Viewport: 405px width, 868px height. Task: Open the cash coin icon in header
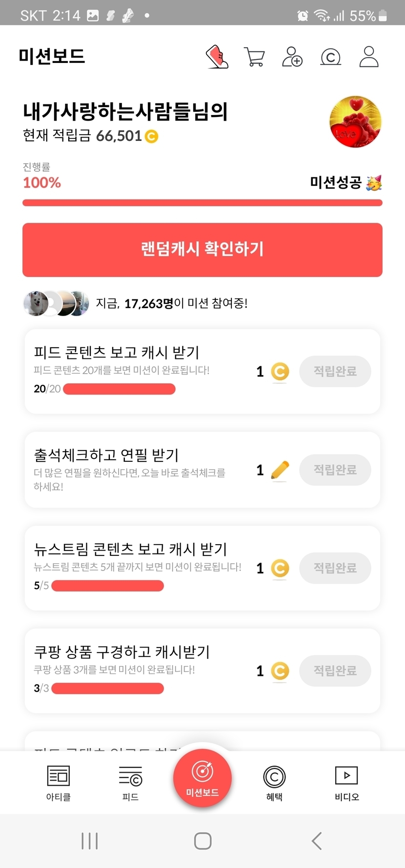330,58
